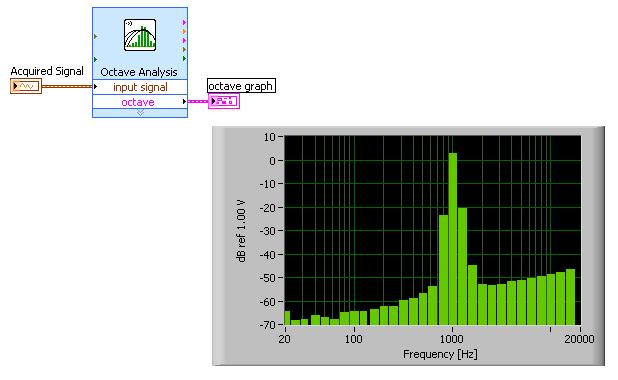
Task: Click the top pink output arrow on the node
Action: 184,22
